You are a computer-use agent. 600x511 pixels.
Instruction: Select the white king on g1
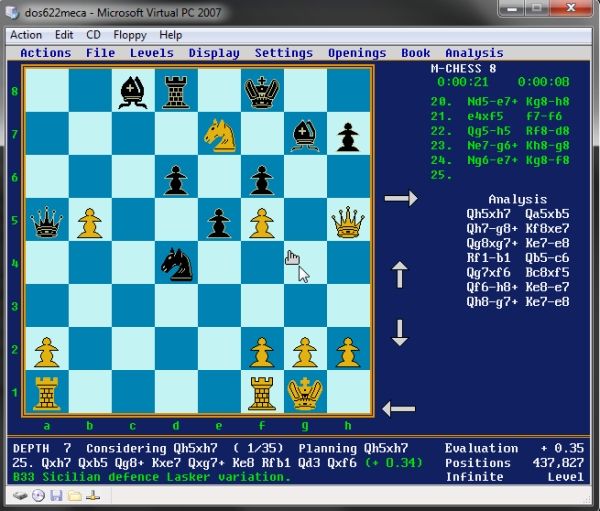pos(305,393)
